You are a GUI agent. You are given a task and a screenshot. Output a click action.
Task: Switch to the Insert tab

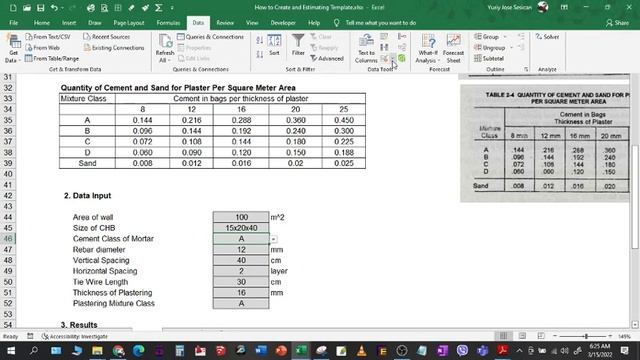point(69,23)
